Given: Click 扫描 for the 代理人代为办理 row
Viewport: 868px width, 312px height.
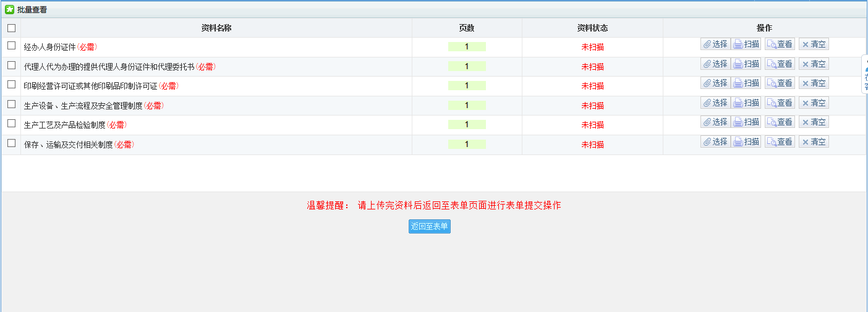Looking at the screenshot, I should coord(746,64).
